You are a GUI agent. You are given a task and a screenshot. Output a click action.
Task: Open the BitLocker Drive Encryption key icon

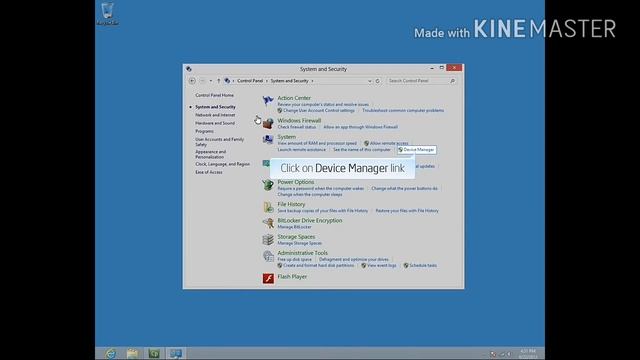tap(268, 223)
